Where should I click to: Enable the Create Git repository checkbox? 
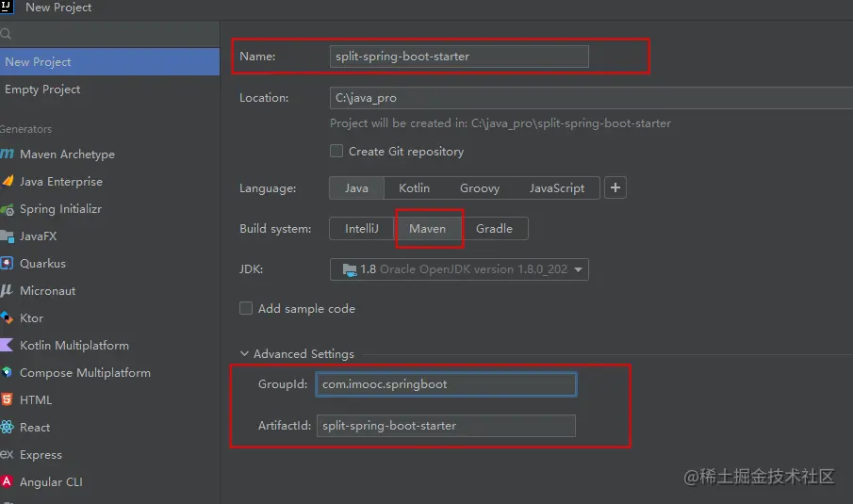point(336,151)
